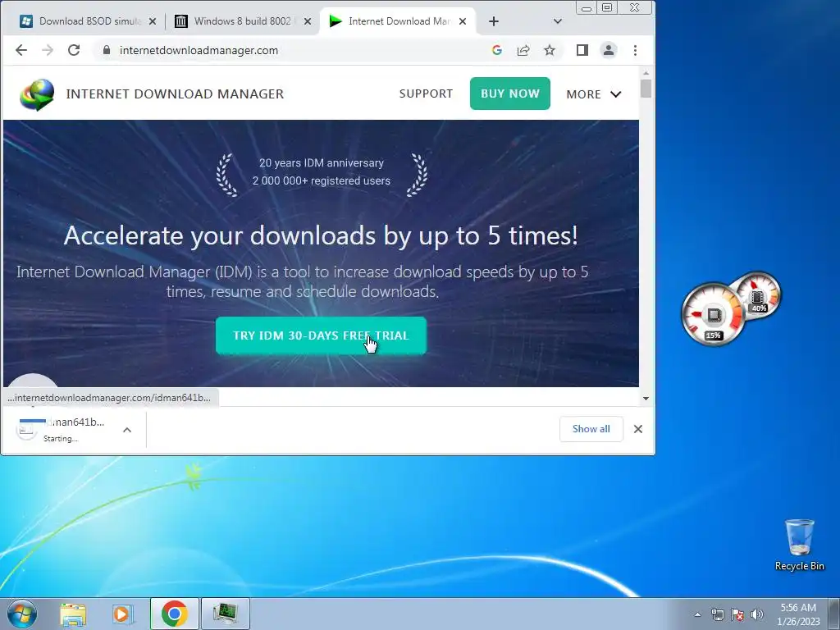Click the "20 years IDM anniversary" text
840x630 pixels.
tap(322, 163)
